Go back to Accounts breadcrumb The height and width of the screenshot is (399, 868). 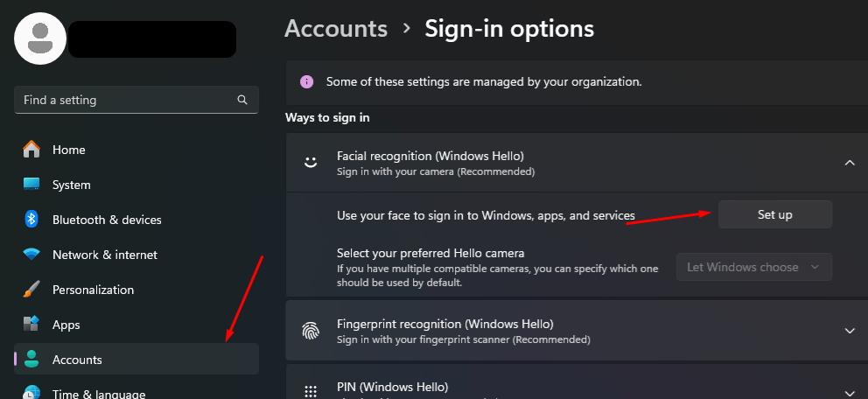(x=336, y=28)
